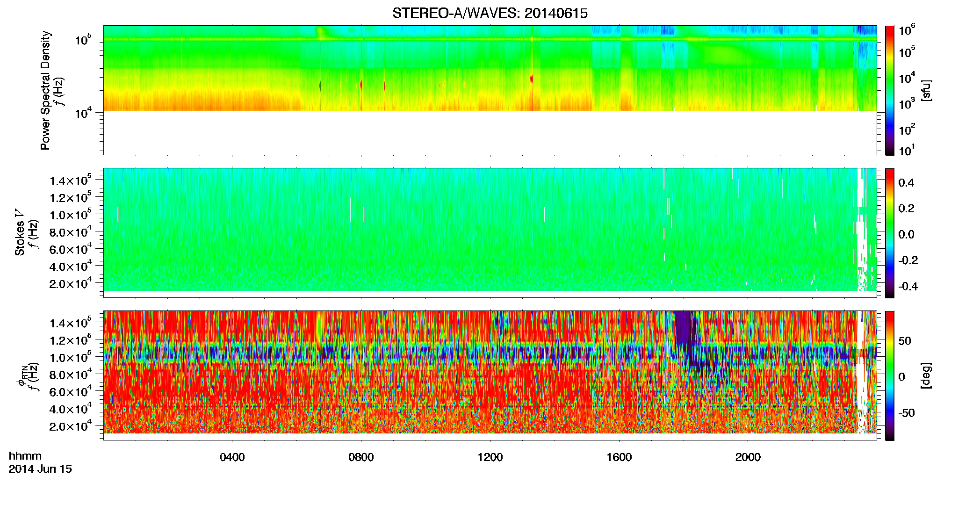
Task: Click the 2.0×10^4 tick of phi RTN panel
Action: pyautogui.click(x=71, y=426)
